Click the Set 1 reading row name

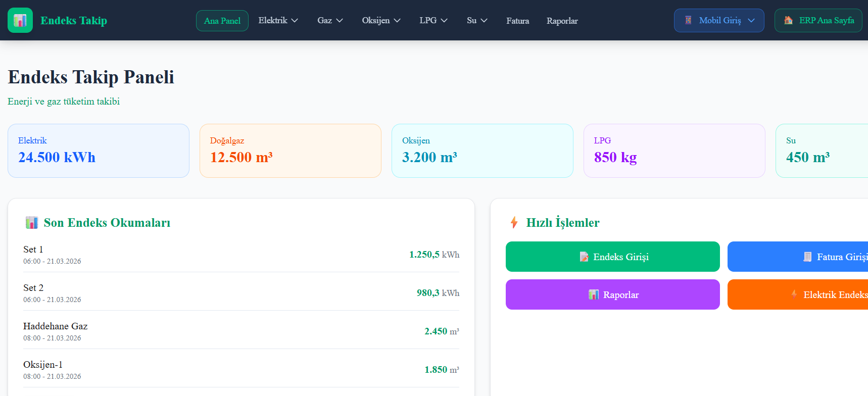click(x=33, y=250)
